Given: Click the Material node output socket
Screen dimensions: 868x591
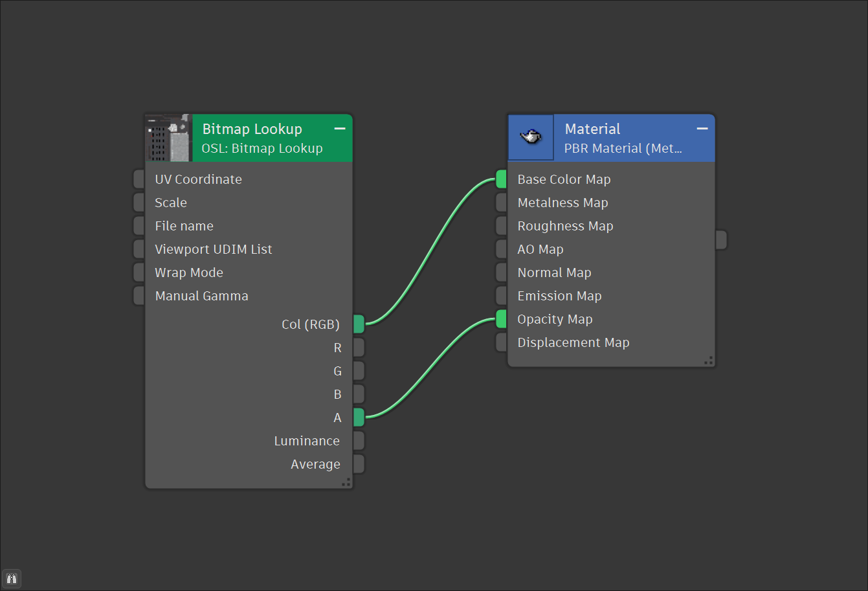Looking at the screenshot, I should (x=722, y=240).
